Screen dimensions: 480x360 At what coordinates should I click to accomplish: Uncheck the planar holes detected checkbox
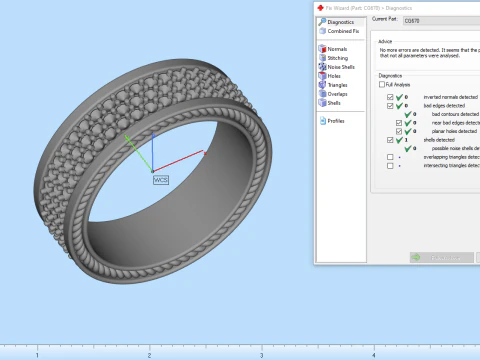coord(399,131)
